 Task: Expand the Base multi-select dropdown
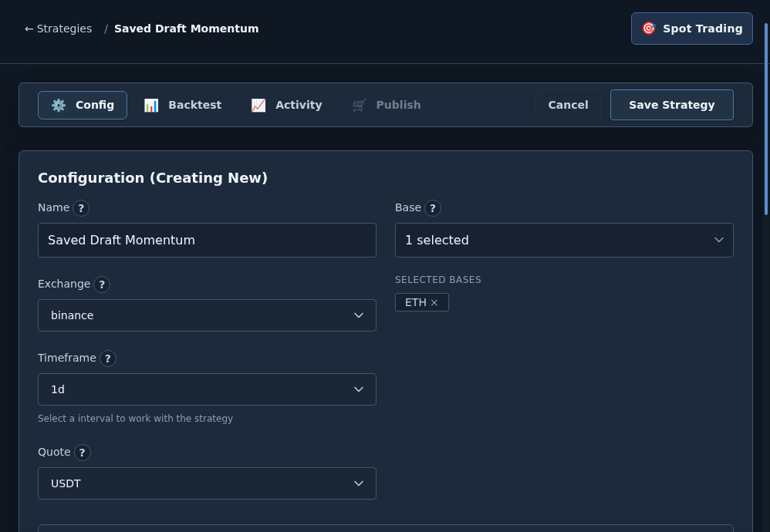pyautogui.click(x=564, y=241)
